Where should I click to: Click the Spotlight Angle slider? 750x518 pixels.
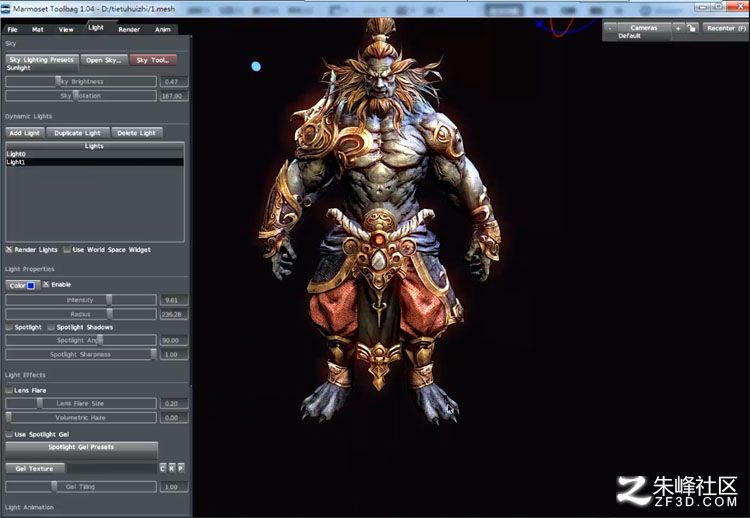(x=81, y=341)
